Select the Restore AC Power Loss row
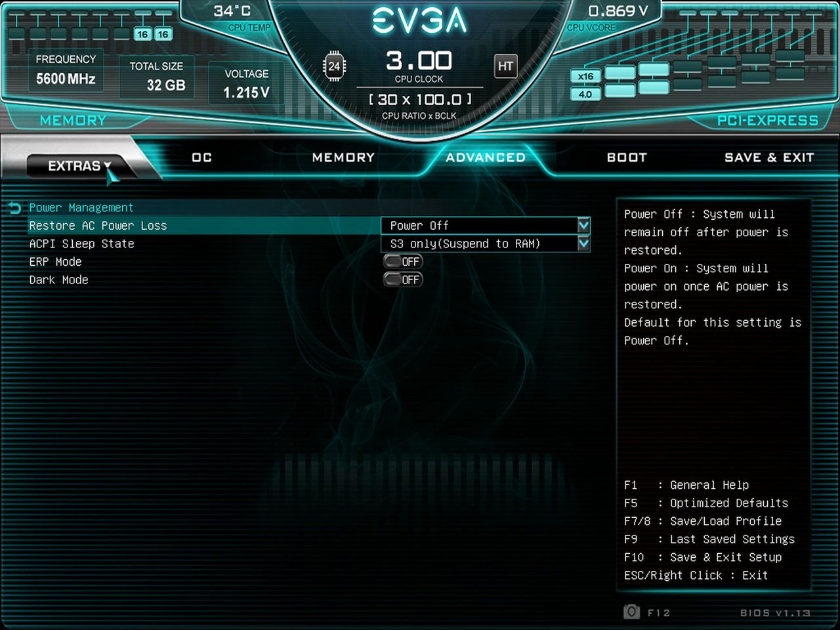The height and width of the screenshot is (630, 840). point(309,225)
